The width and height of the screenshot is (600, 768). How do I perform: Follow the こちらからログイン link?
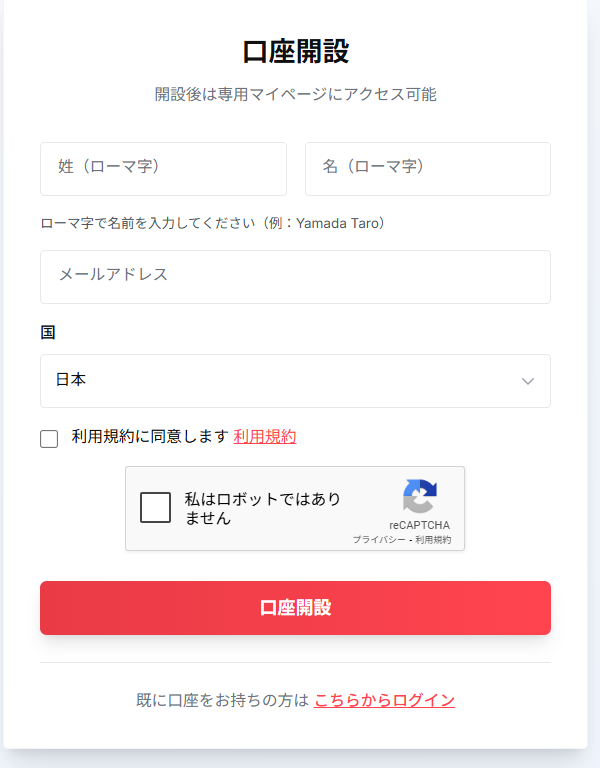(384, 700)
